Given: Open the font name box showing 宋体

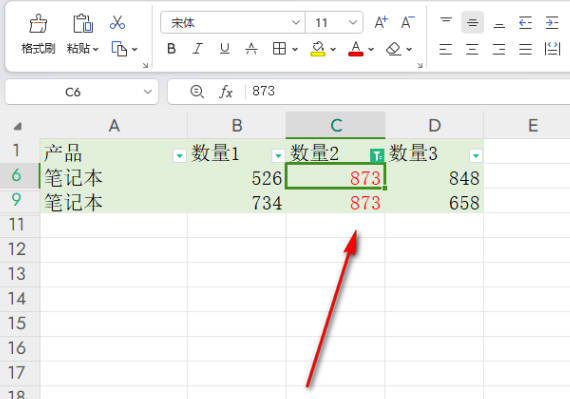Looking at the screenshot, I should click(233, 23).
